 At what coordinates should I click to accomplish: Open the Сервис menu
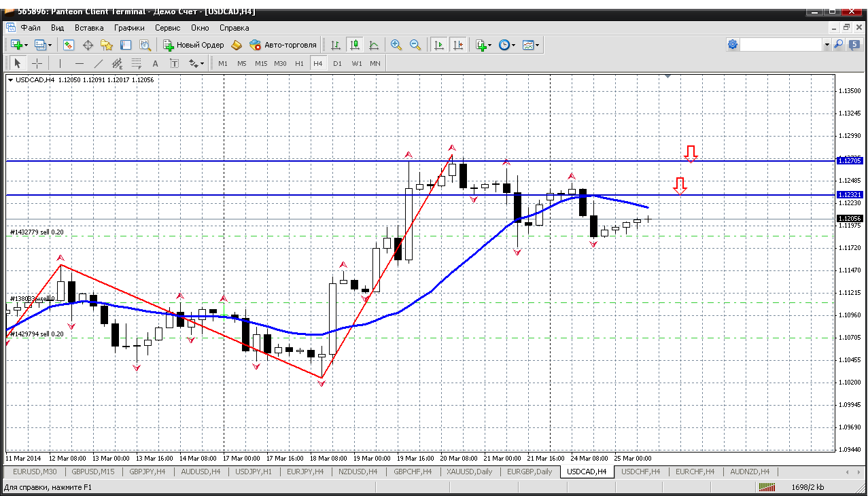click(167, 28)
